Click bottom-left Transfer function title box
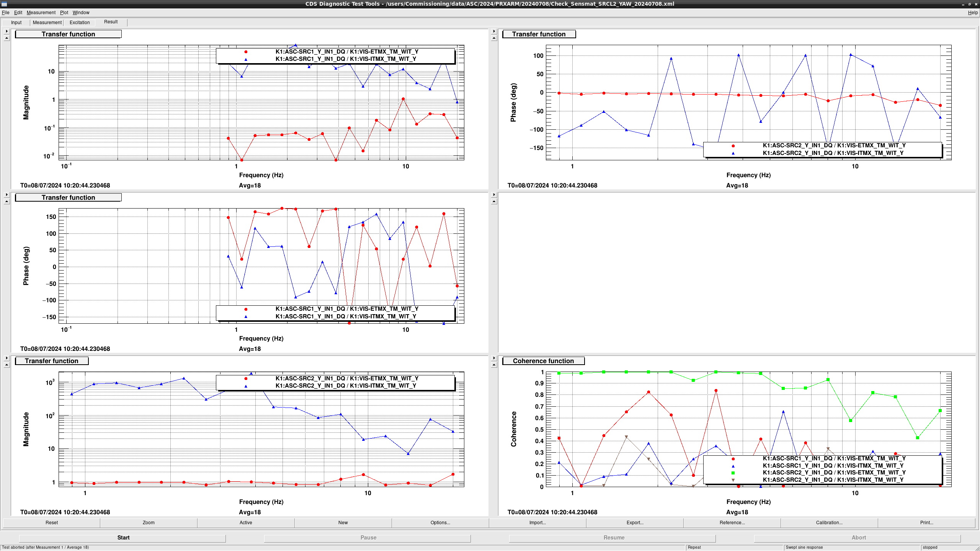Viewport: 980px width, 551px height. click(x=51, y=361)
